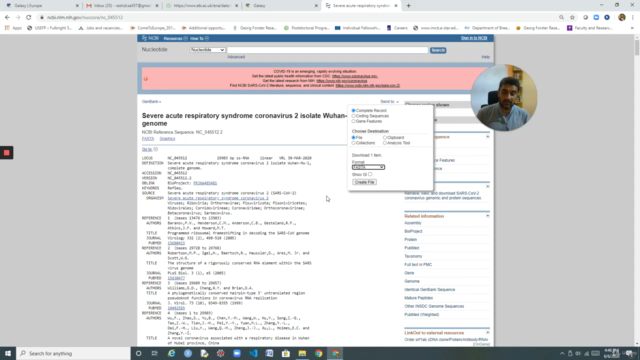Open the Taxonomy related information link
The width and height of the screenshot is (640, 360).
[413, 256]
